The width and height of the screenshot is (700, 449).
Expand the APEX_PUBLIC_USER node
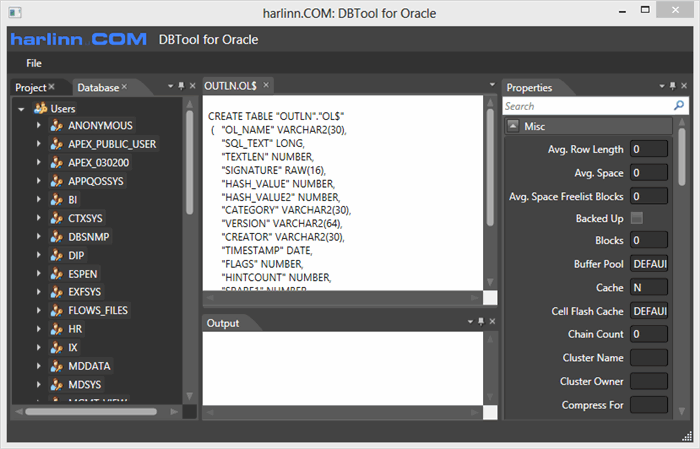tap(39, 144)
